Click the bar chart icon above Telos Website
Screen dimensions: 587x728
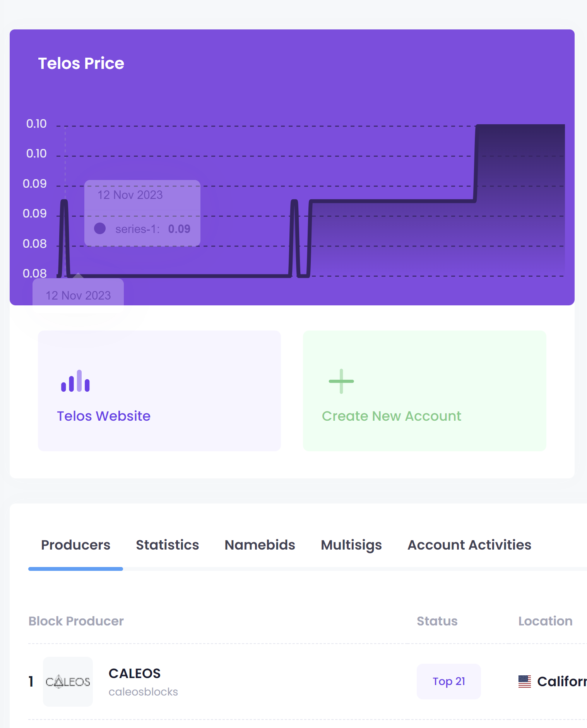75,381
